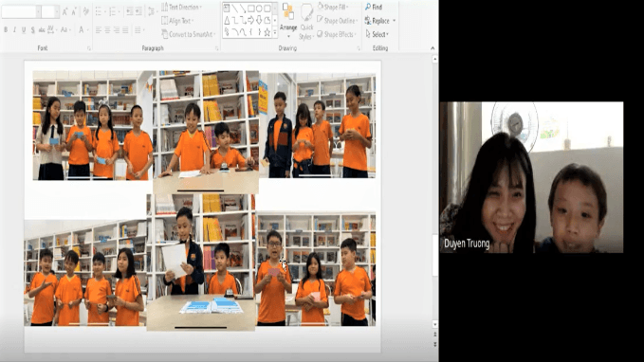Click inside the font name field
The width and height of the screenshot is (644, 362).
[18, 11]
